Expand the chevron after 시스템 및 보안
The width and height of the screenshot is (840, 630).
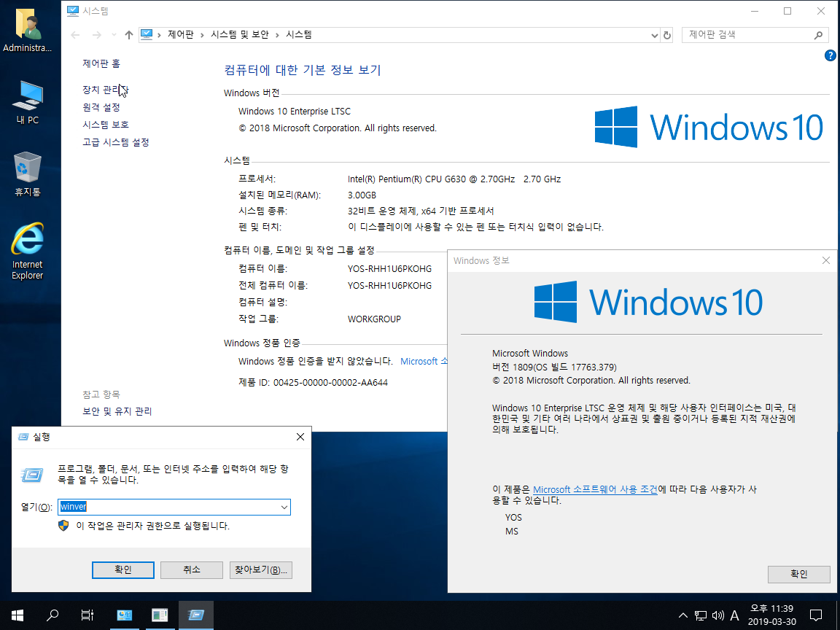[x=277, y=35]
